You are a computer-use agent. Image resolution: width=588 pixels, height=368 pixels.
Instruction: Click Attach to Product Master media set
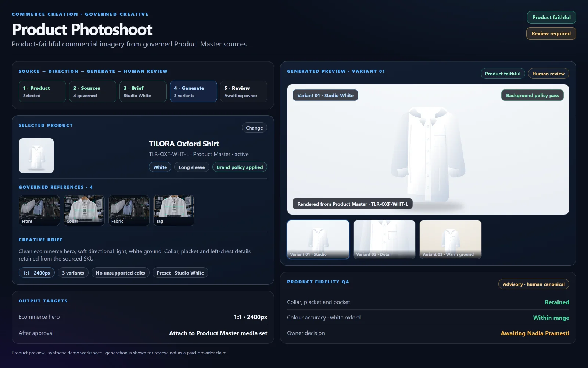218,333
